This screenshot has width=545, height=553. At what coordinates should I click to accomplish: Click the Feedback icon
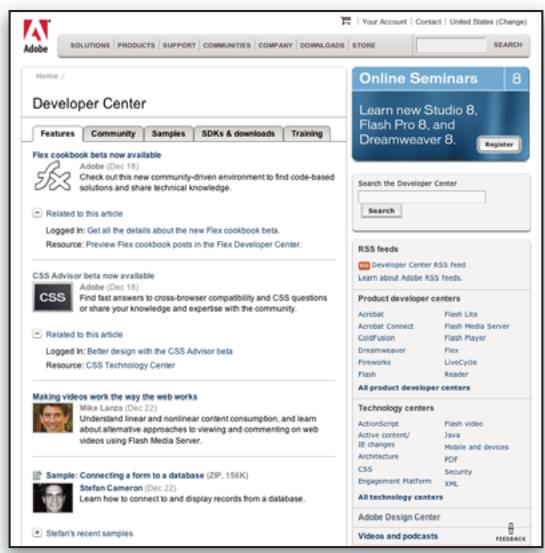click(x=510, y=532)
